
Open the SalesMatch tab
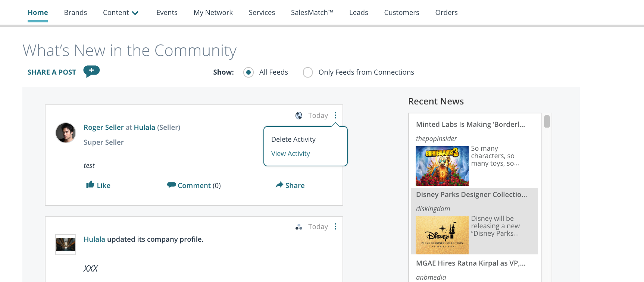coord(312,13)
